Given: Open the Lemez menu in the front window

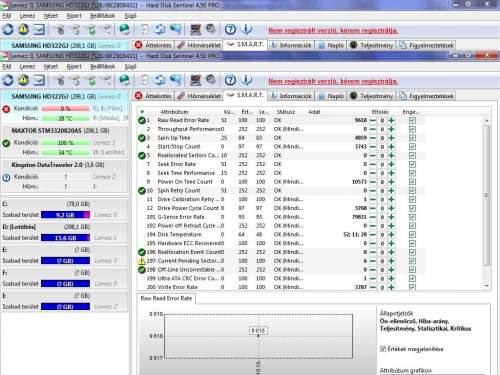Looking at the screenshot, I should [27, 67].
